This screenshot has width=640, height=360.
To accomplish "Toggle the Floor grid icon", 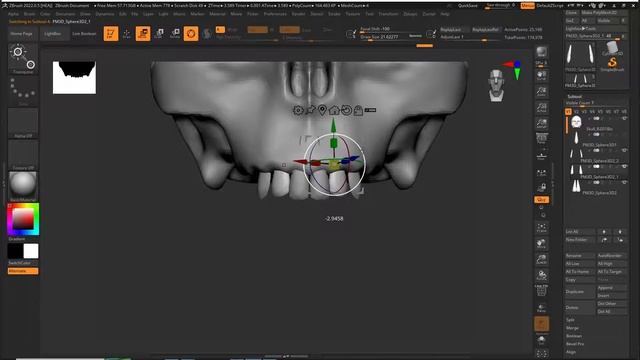I will [x=542, y=156].
